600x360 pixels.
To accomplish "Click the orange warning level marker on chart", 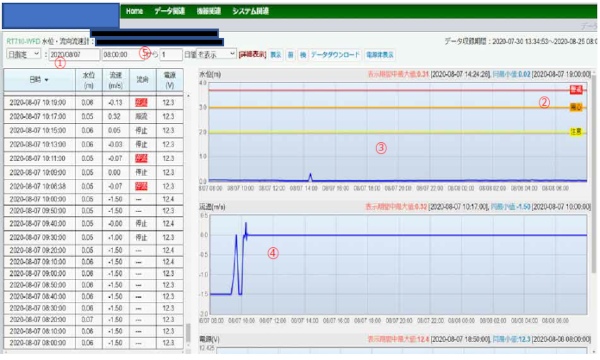I will coord(576,107).
